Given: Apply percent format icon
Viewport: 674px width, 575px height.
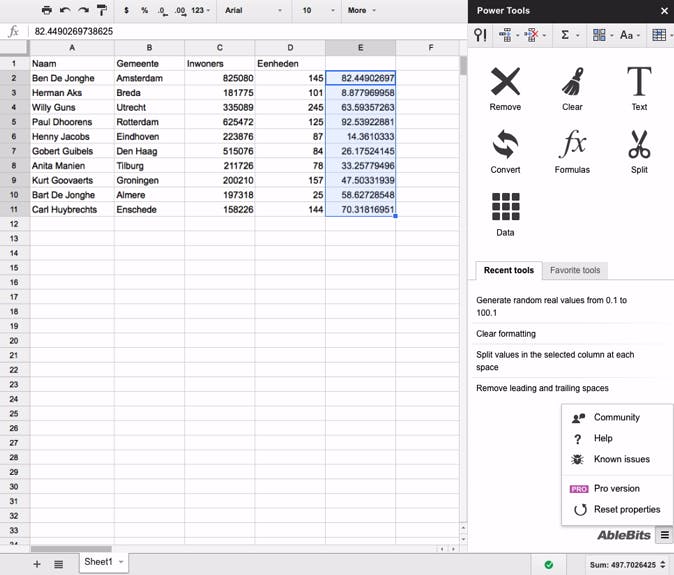Looking at the screenshot, I should (x=144, y=10).
